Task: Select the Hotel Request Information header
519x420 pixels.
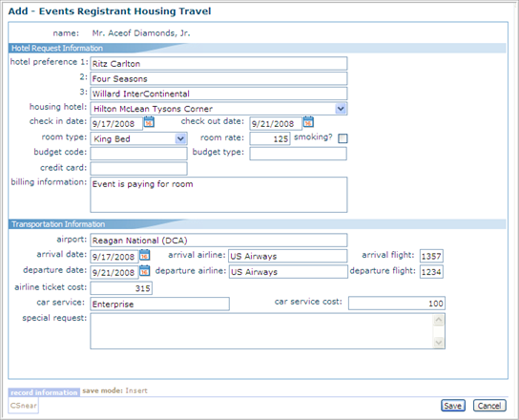Action: point(57,49)
